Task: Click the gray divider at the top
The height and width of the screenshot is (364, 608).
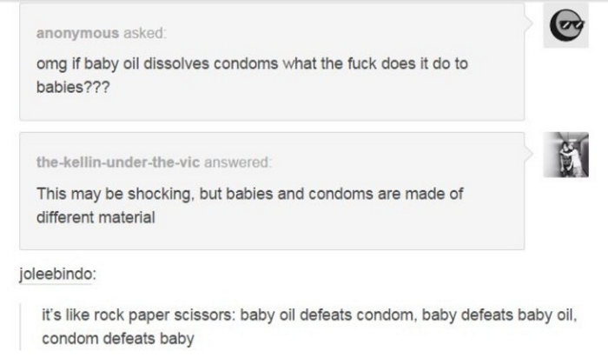Action: pyautogui.click(x=304, y=2)
